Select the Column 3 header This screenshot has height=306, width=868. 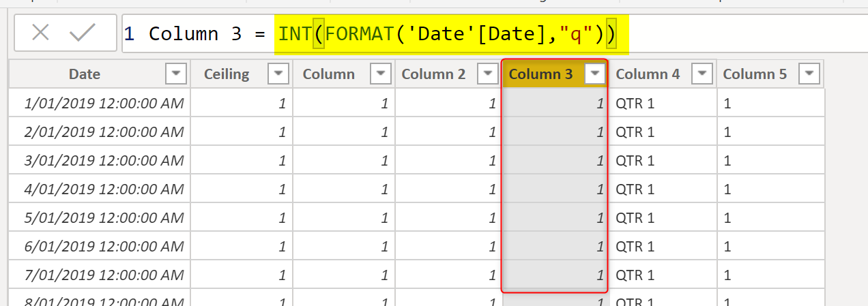click(x=541, y=74)
